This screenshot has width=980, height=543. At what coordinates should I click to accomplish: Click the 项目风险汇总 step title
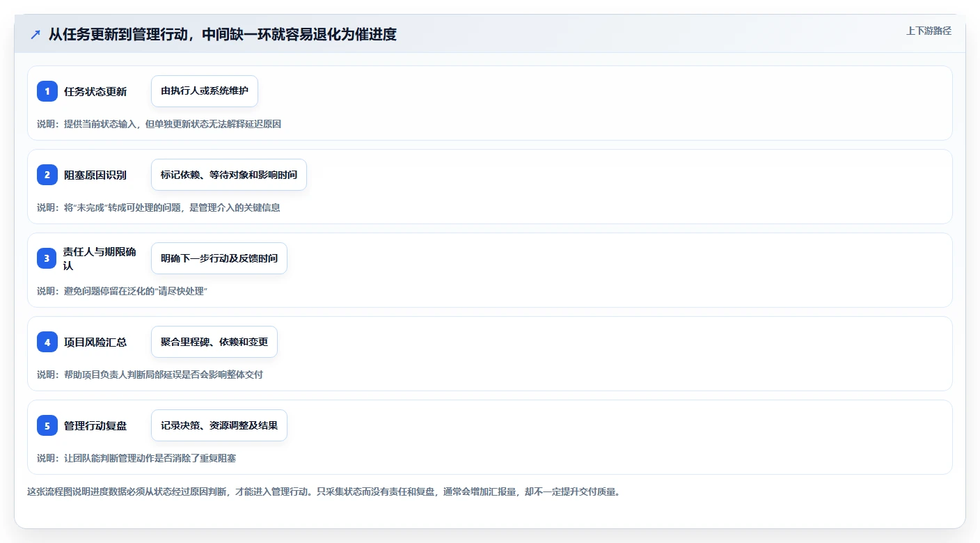click(95, 342)
